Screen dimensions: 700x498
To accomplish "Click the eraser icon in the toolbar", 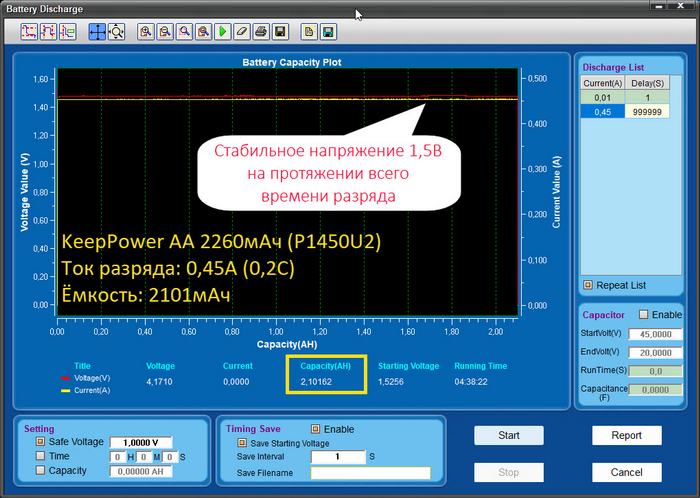I will pos(241,32).
